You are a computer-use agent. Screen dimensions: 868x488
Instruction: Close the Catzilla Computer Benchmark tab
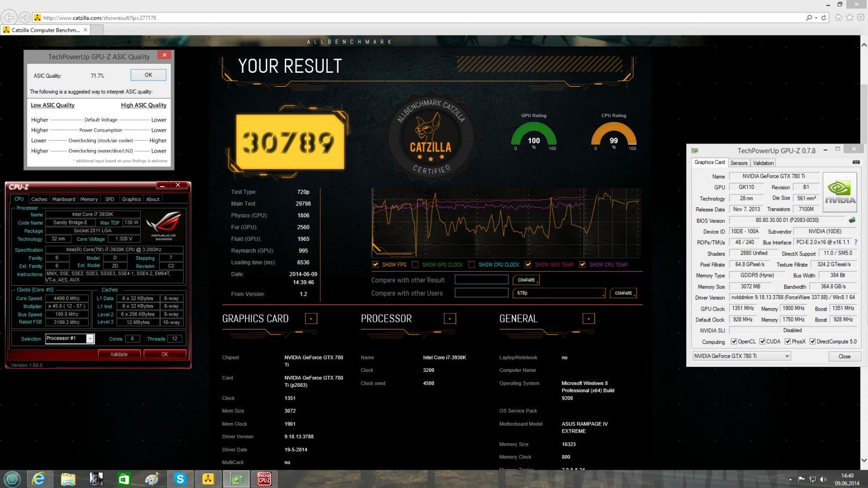click(x=85, y=30)
